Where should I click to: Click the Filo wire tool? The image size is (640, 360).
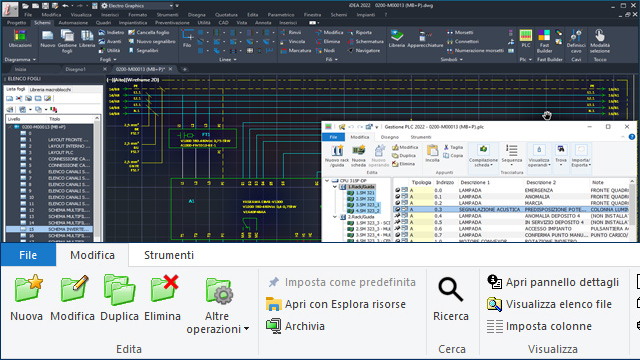point(187,39)
